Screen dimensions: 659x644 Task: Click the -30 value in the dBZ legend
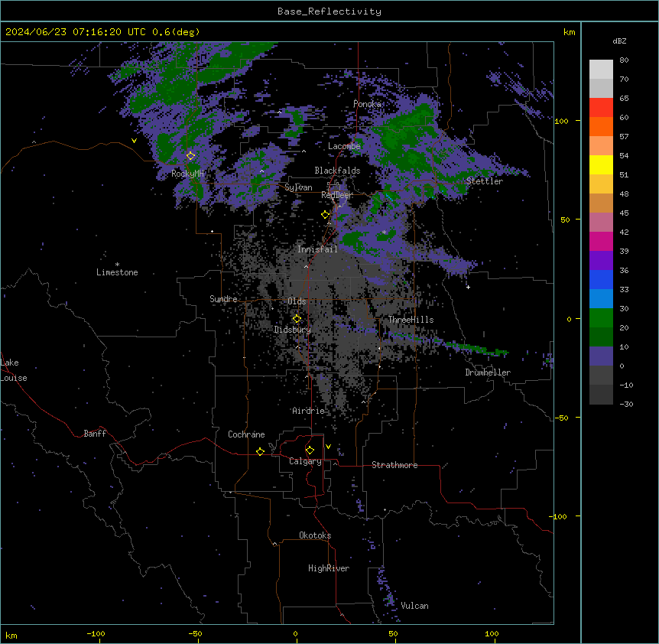pyautogui.click(x=626, y=404)
